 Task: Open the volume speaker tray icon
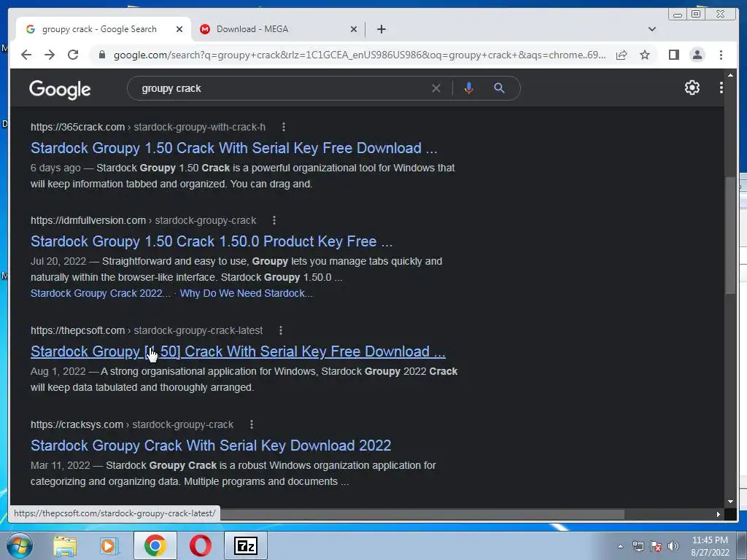tap(673, 547)
